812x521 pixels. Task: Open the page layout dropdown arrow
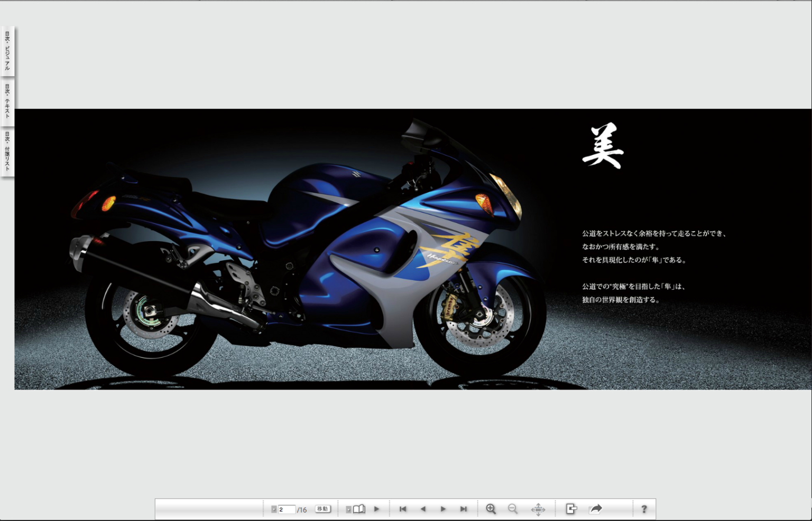pos(348,509)
